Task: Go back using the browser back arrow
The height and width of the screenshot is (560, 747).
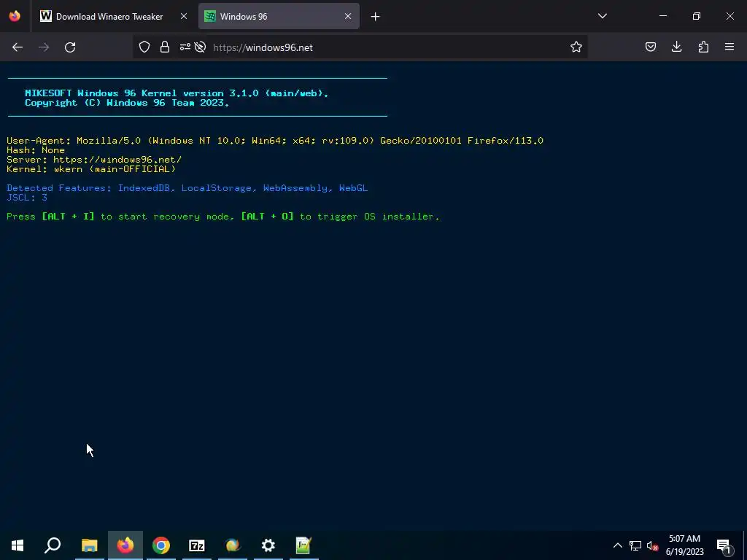Action: point(18,47)
